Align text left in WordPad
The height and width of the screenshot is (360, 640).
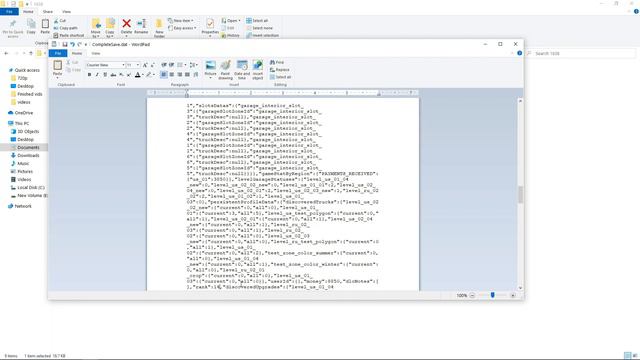[x=164, y=75]
